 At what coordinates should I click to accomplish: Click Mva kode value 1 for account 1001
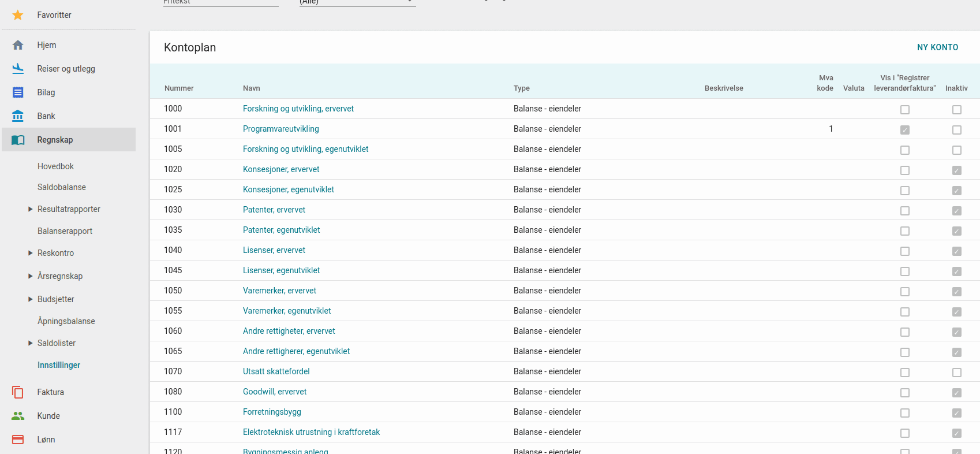click(831, 129)
